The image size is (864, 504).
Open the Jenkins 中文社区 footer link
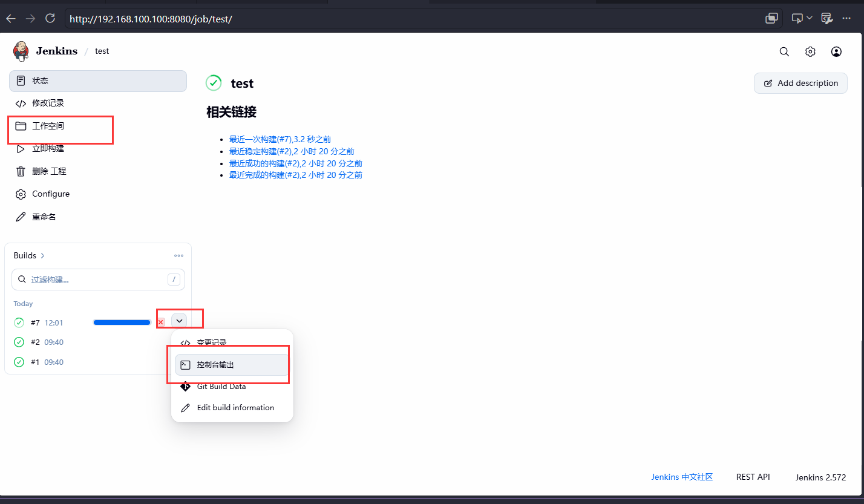point(682,477)
